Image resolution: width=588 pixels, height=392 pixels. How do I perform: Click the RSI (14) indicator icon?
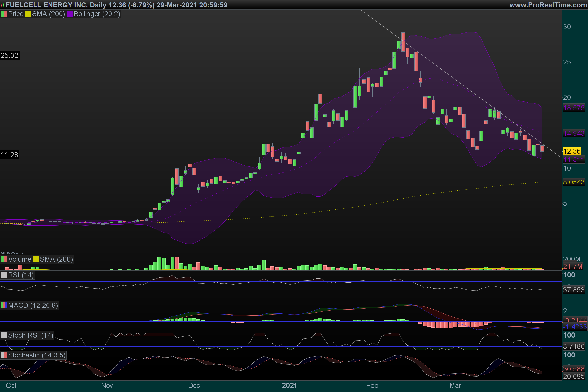[x=4, y=275]
